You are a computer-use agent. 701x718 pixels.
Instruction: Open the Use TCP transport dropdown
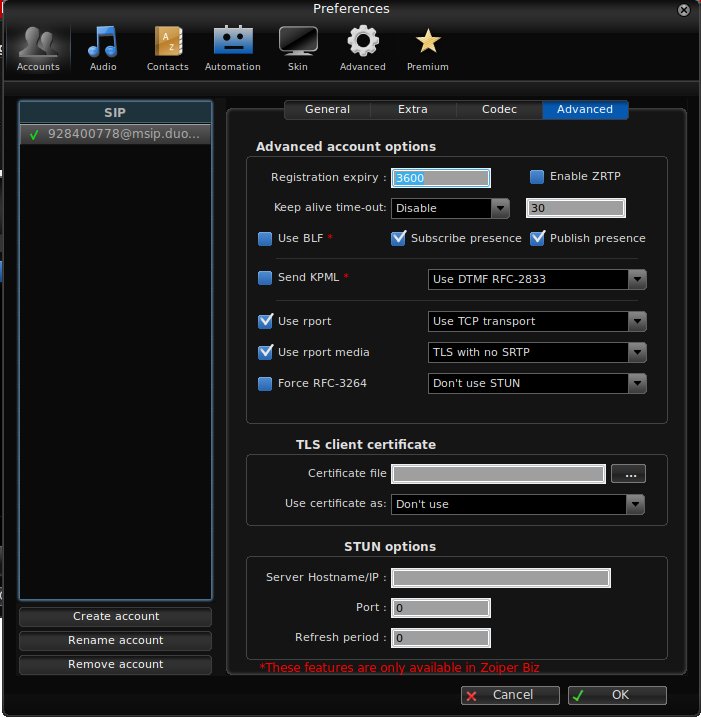coord(537,321)
